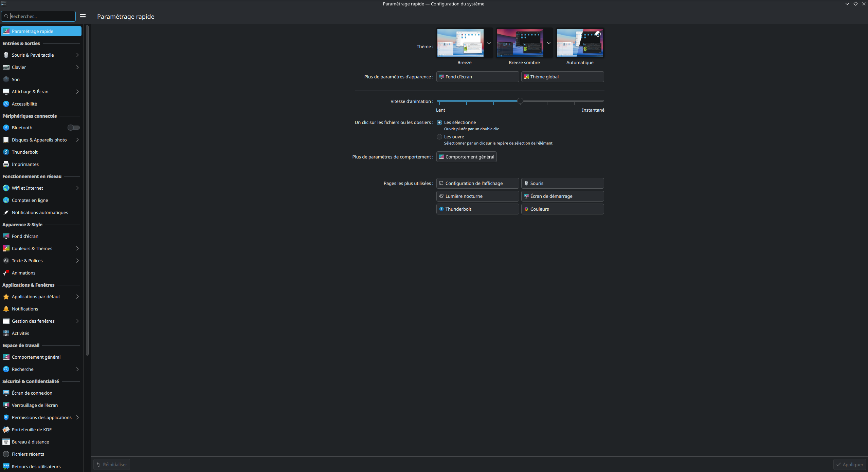Image resolution: width=868 pixels, height=472 pixels.
Task: Select the 'Les ouvre' radio option
Action: click(439, 137)
